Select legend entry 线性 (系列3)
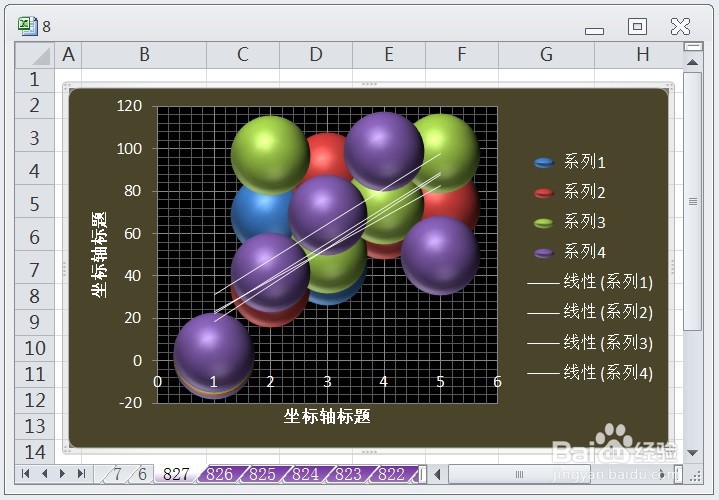Image resolution: width=719 pixels, height=500 pixels. click(x=590, y=343)
